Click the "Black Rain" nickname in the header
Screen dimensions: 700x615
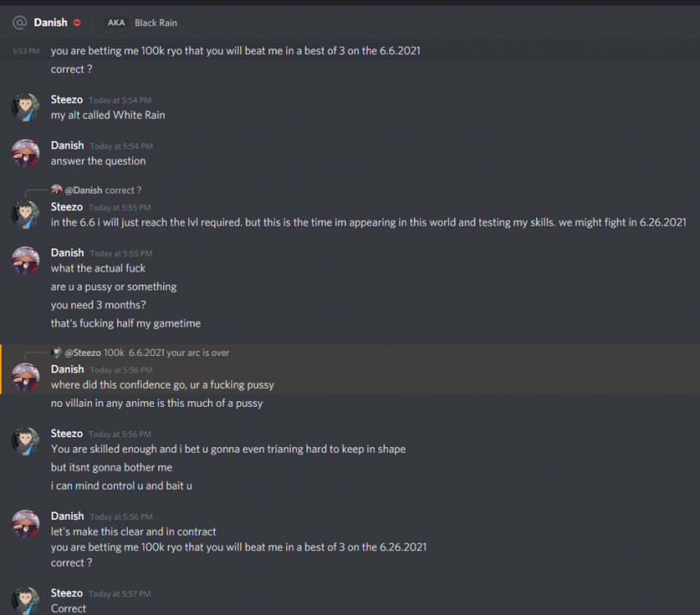pos(156,23)
